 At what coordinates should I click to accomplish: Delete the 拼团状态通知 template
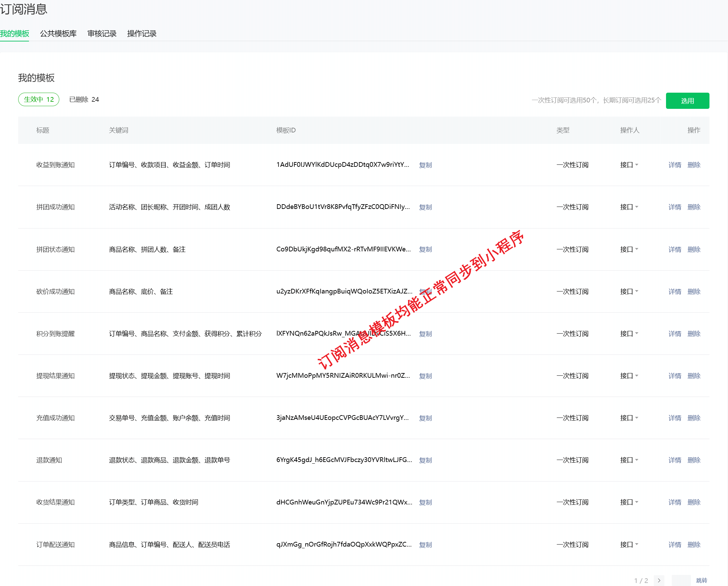pyautogui.click(x=694, y=249)
